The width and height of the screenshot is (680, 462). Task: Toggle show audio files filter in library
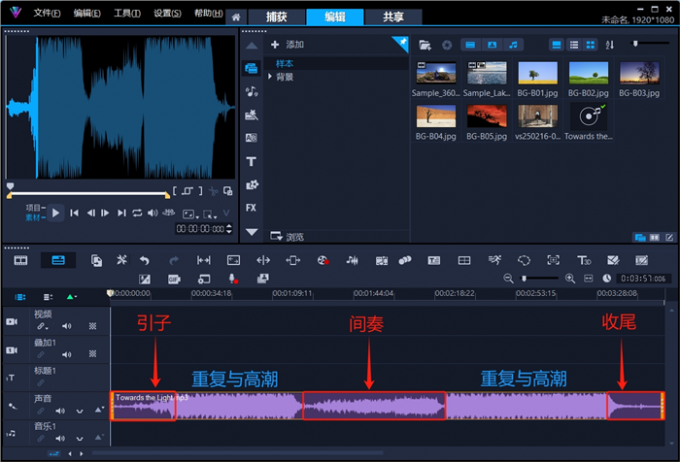coord(513,45)
